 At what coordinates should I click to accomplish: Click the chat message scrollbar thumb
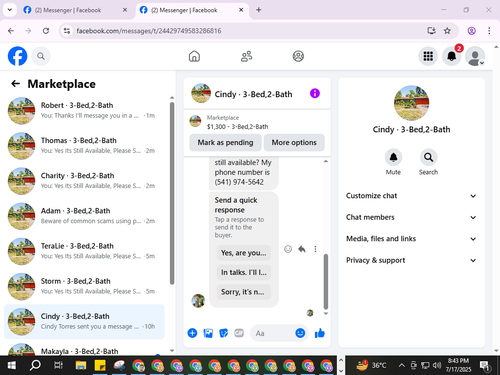(326, 282)
